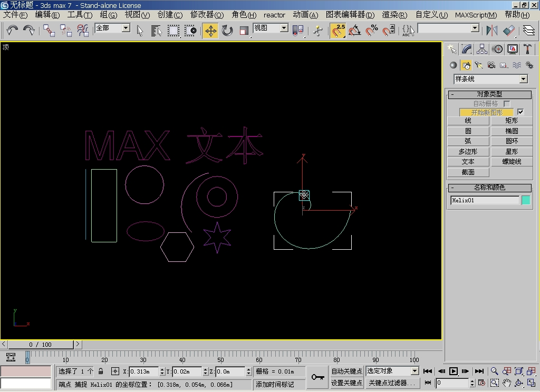Screen dimensions: 540x392
Task: Click the Rectangular Selection Region icon
Action: coord(173,30)
